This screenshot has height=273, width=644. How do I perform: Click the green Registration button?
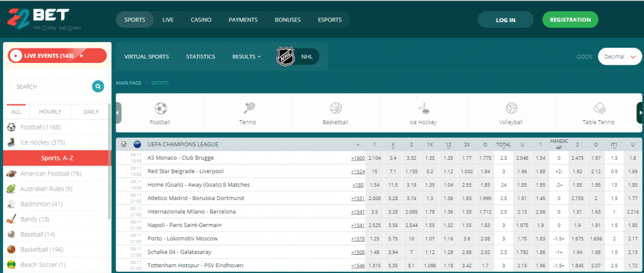[570, 19]
